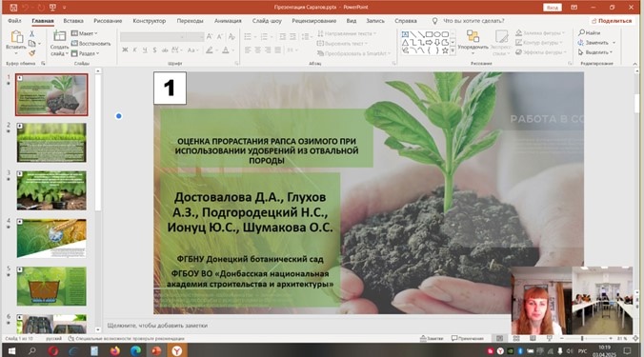Open the Раздел section dropdown
The image size is (644, 357).
point(85,53)
